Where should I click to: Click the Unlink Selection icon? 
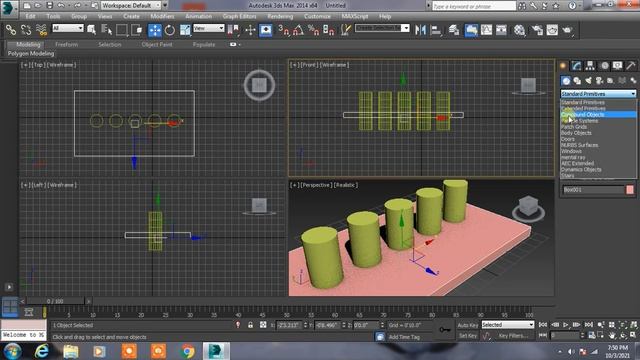(x=26, y=30)
